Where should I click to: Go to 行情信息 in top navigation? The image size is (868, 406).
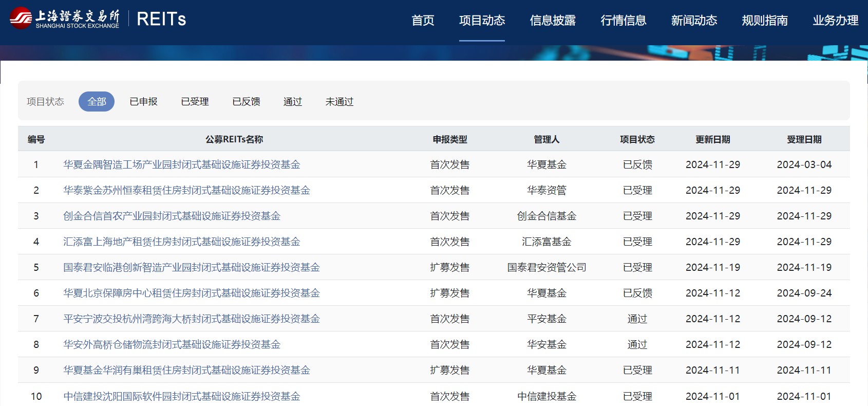(623, 21)
